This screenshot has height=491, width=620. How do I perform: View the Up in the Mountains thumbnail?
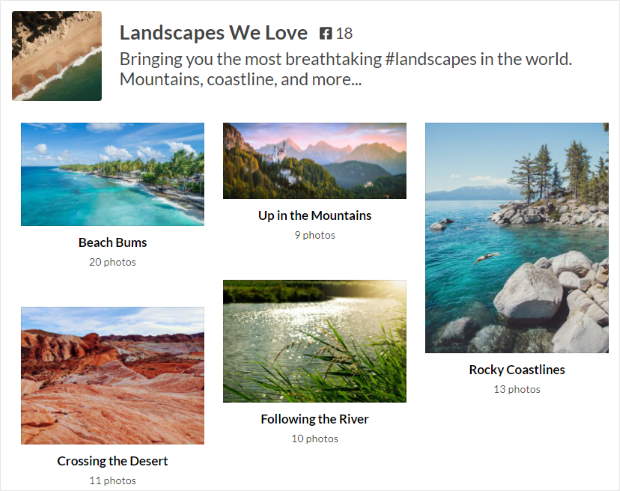pos(314,161)
